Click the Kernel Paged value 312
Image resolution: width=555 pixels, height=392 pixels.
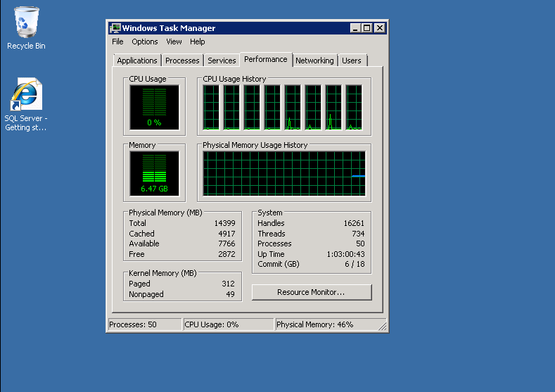[x=229, y=284]
